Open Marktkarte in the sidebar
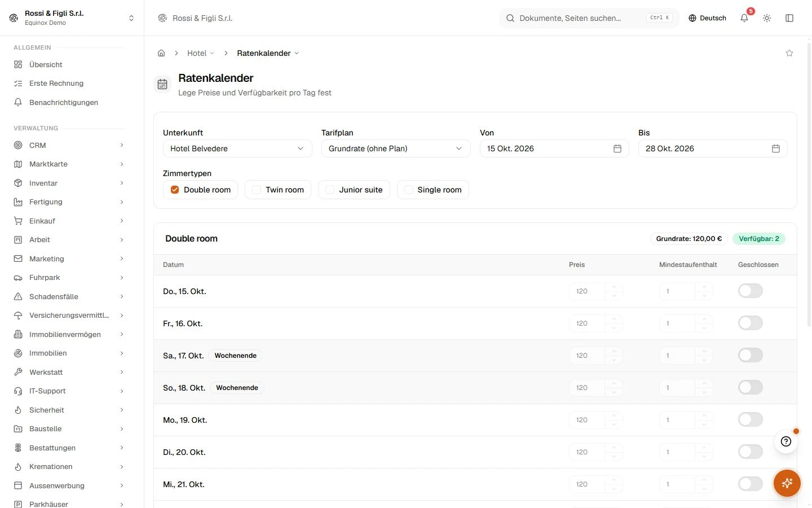This screenshot has width=812, height=508. (x=69, y=164)
